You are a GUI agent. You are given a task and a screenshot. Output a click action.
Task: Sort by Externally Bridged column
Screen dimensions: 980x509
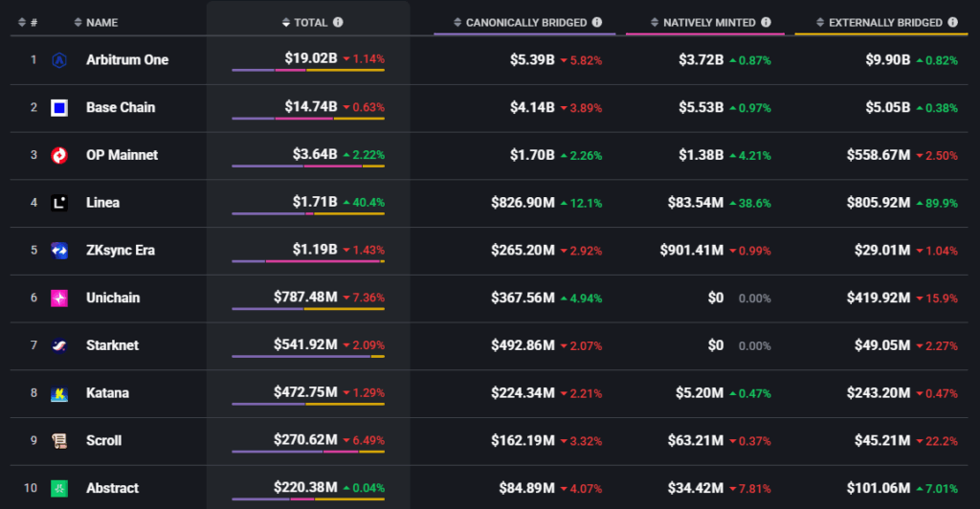pyautogui.click(x=885, y=22)
